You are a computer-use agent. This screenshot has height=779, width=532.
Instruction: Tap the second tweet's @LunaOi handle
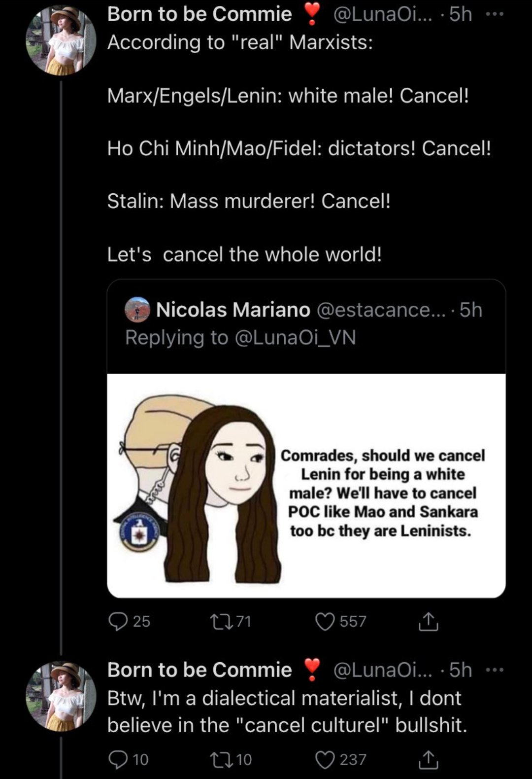pos(382,670)
